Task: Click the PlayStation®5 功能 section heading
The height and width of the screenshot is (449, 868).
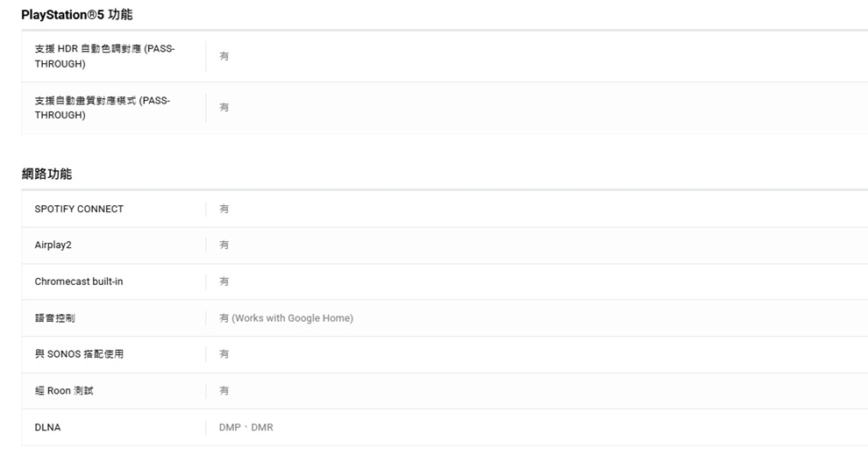Action: [77, 15]
